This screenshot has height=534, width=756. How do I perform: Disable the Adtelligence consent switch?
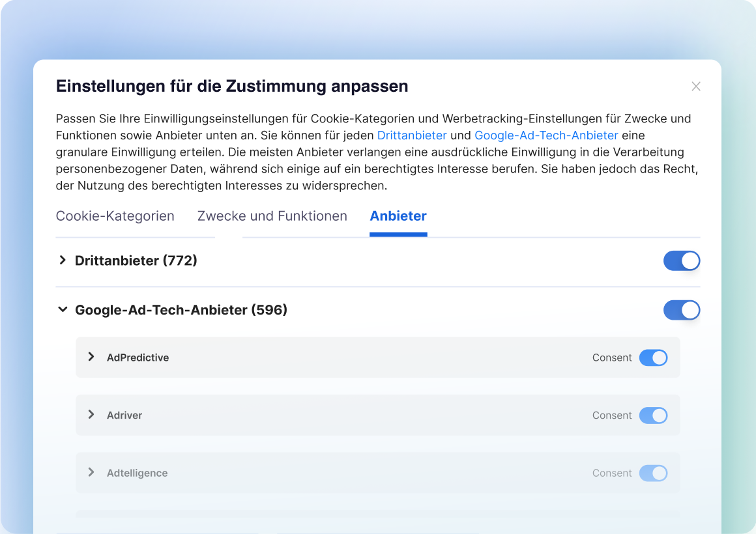[x=653, y=473]
